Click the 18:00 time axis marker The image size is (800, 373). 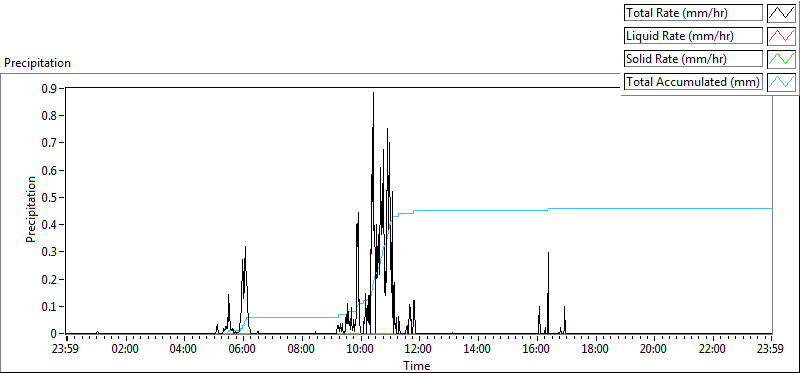[595, 350]
